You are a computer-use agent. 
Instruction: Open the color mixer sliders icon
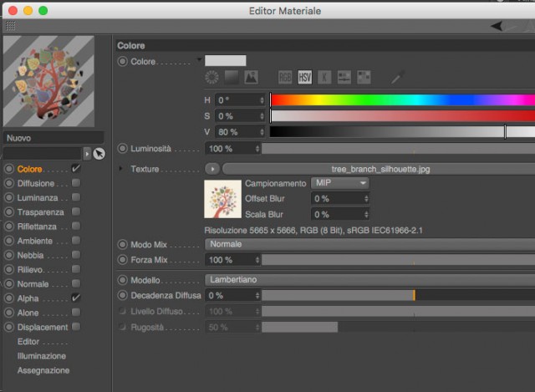[x=344, y=78]
